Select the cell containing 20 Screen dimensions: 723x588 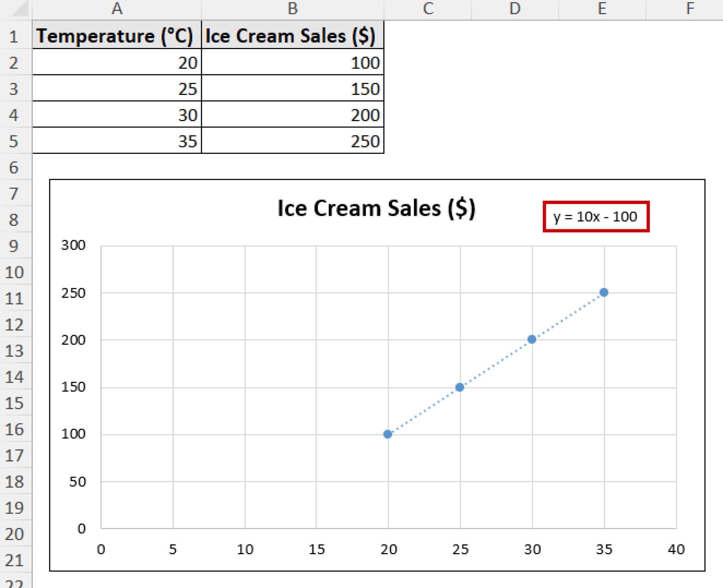tap(116, 63)
